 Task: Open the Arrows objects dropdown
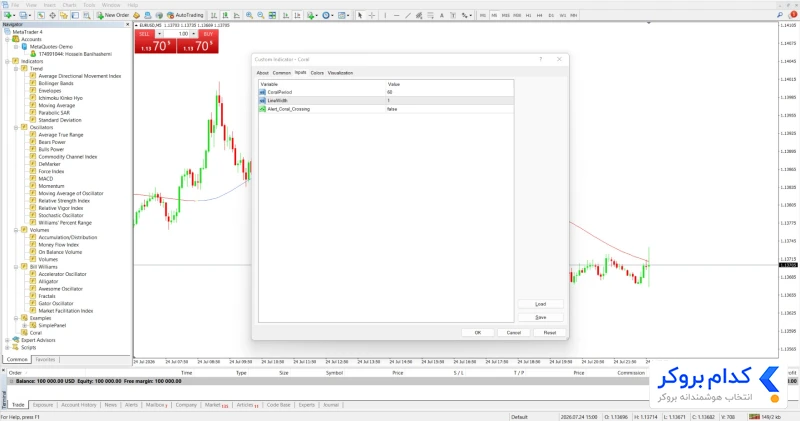pyautogui.click(x=466, y=15)
